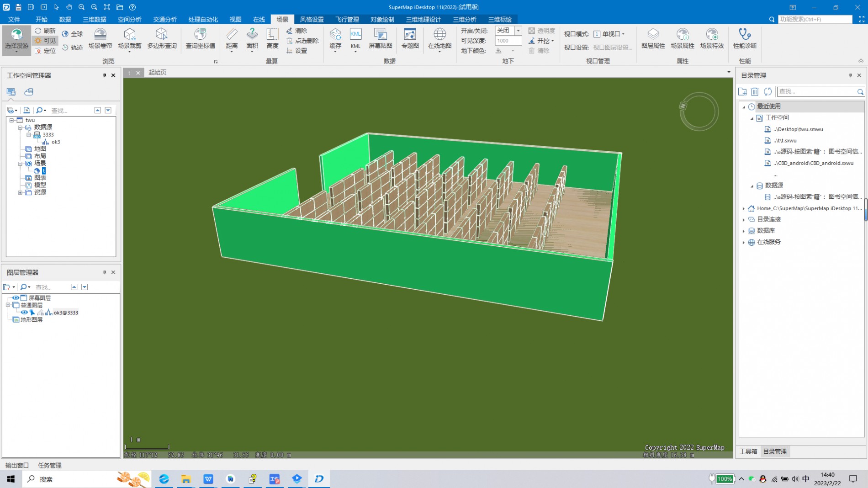Click the delete icon in 目录管理 toolbar
The width and height of the screenshot is (868, 488).
point(755,92)
